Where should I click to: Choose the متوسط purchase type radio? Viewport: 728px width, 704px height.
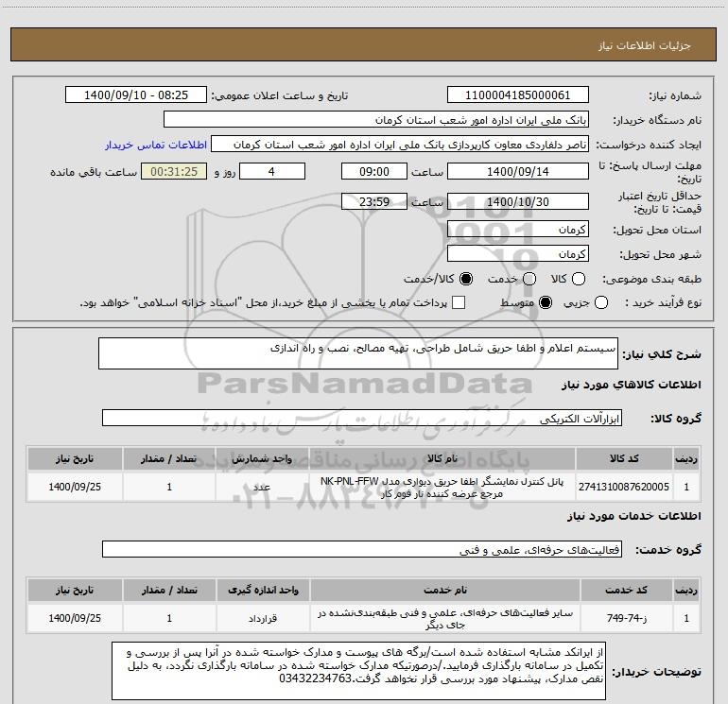(x=546, y=302)
